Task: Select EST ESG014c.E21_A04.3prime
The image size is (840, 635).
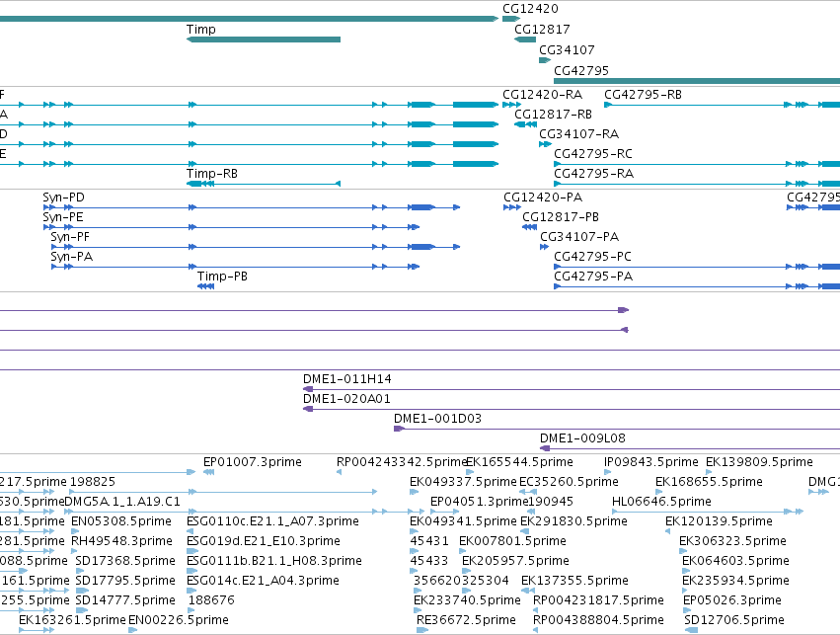Action: tap(191, 592)
